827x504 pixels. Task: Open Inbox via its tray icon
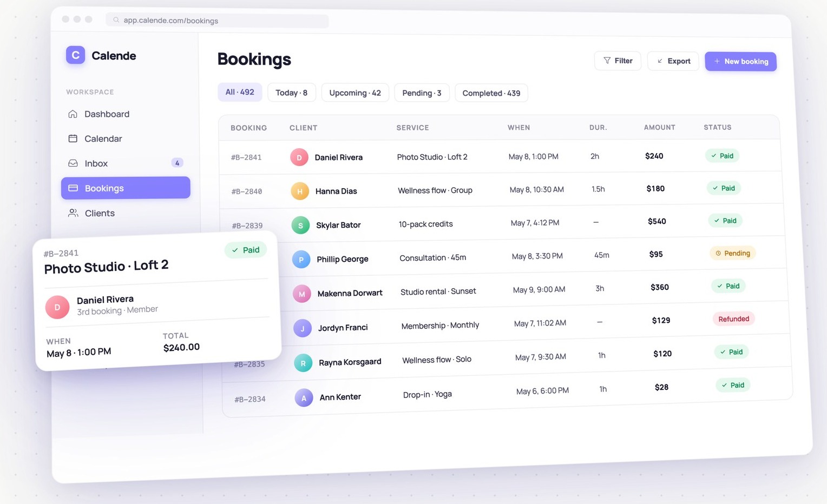point(73,163)
